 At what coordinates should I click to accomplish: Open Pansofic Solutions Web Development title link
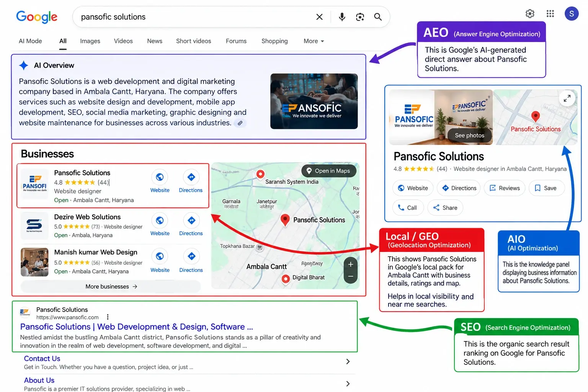point(136,327)
